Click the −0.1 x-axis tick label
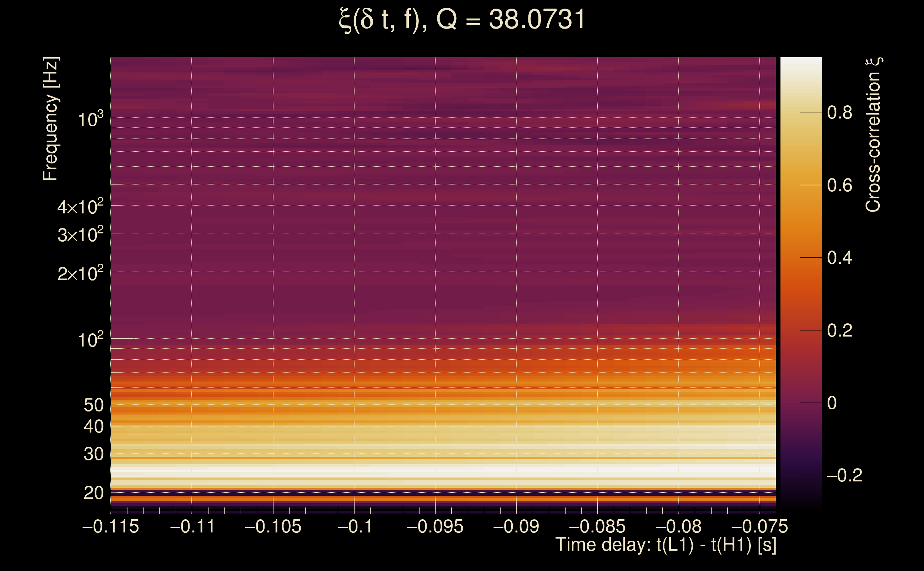 point(354,526)
